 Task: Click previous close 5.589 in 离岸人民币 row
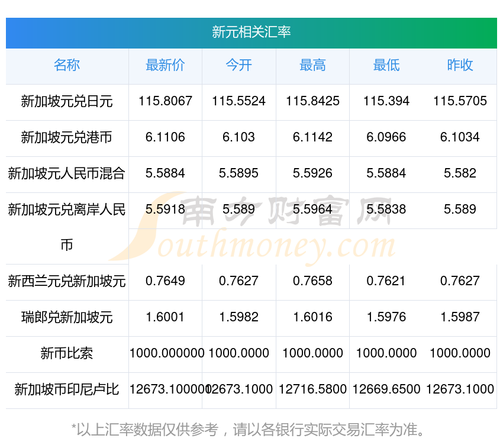click(x=460, y=210)
